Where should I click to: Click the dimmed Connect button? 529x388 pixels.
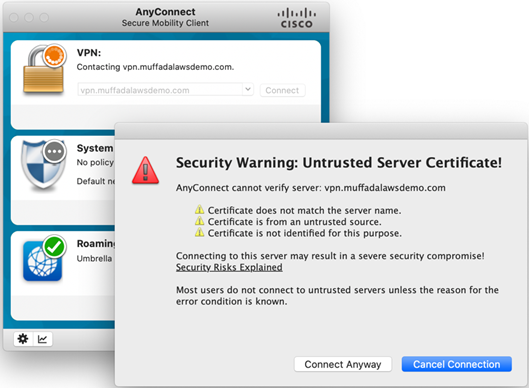pyautogui.click(x=282, y=90)
